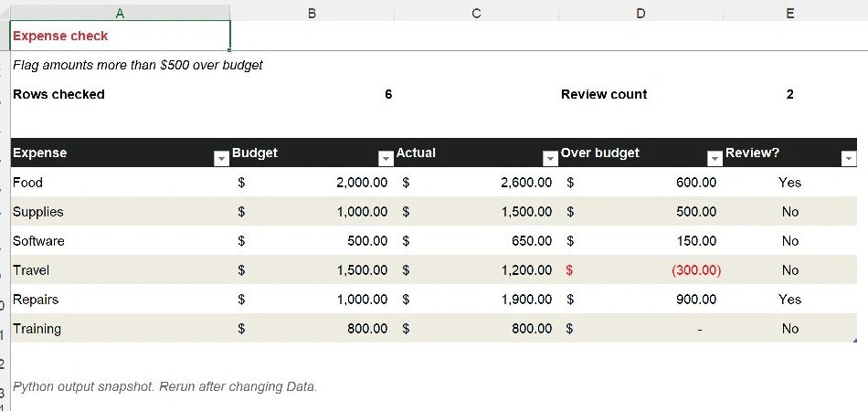Viewport: 868px width, 411px height.
Task: Select column A header
Action: [x=120, y=13]
